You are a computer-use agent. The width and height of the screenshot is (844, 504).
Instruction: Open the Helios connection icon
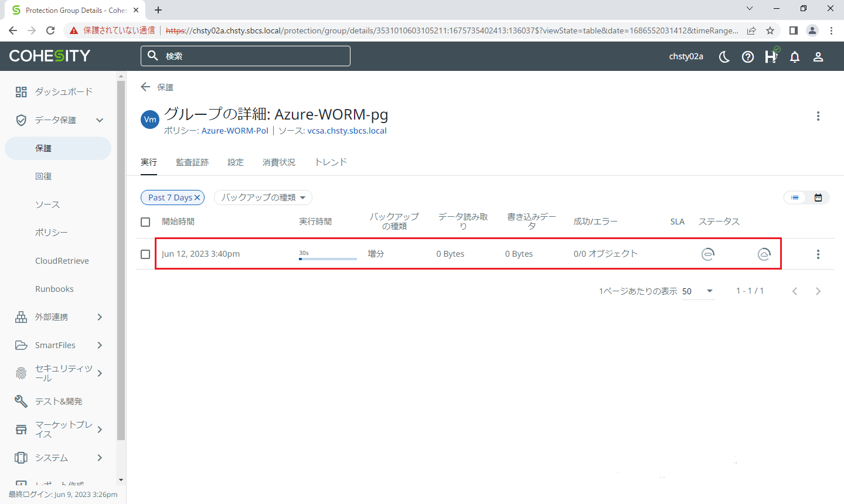(771, 56)
